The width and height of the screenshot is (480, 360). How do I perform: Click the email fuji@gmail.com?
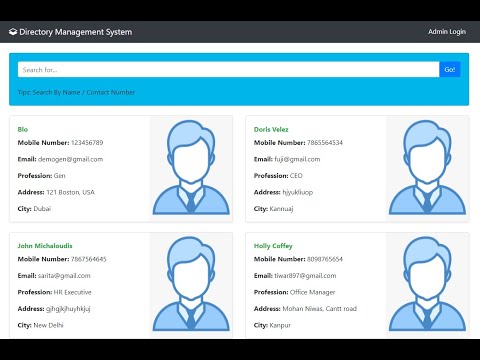297,159
